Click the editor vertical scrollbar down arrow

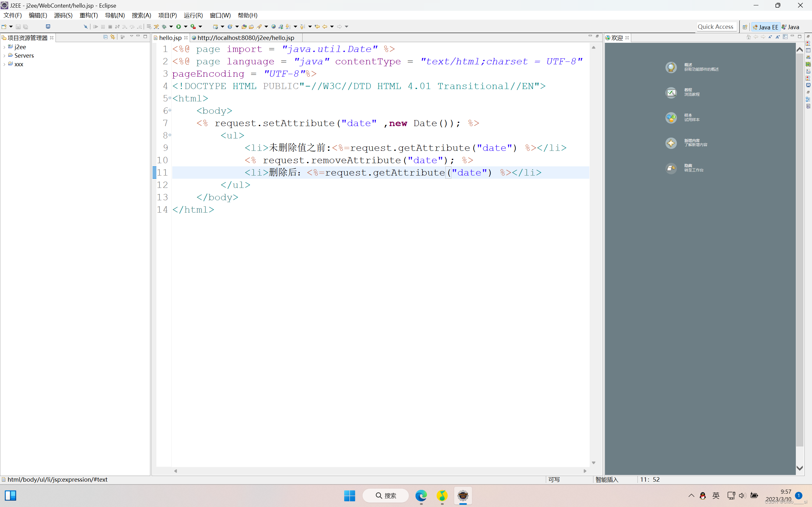coord(593,463)
